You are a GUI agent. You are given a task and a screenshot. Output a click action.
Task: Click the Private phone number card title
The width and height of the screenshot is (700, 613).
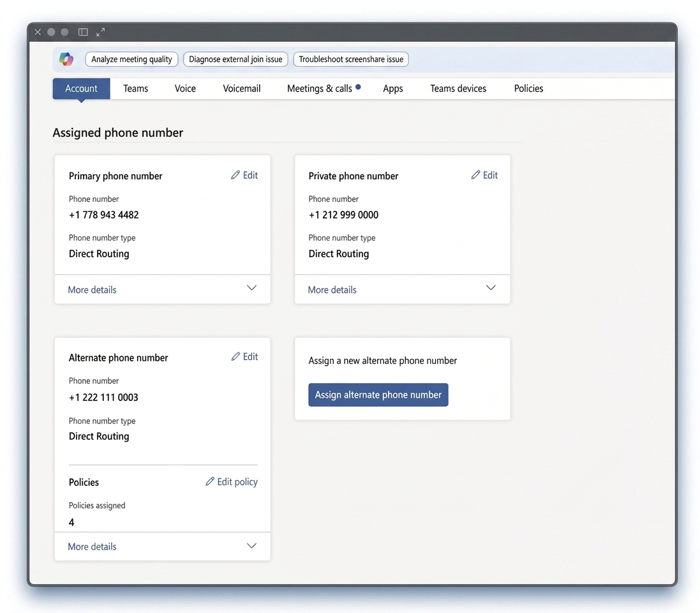353,176
